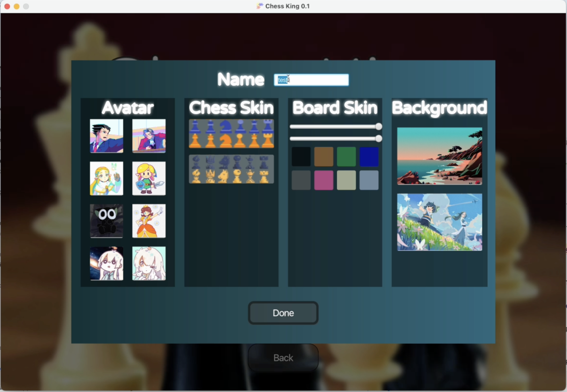The width and height of the screenshot is (567, 392).
Task: Pick the beige board color swatch
Action: pos(346,180)
